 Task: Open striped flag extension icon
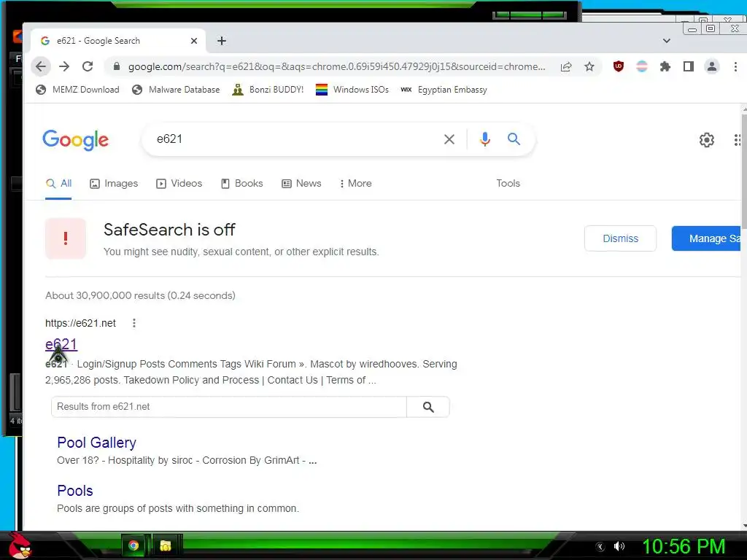642,66
